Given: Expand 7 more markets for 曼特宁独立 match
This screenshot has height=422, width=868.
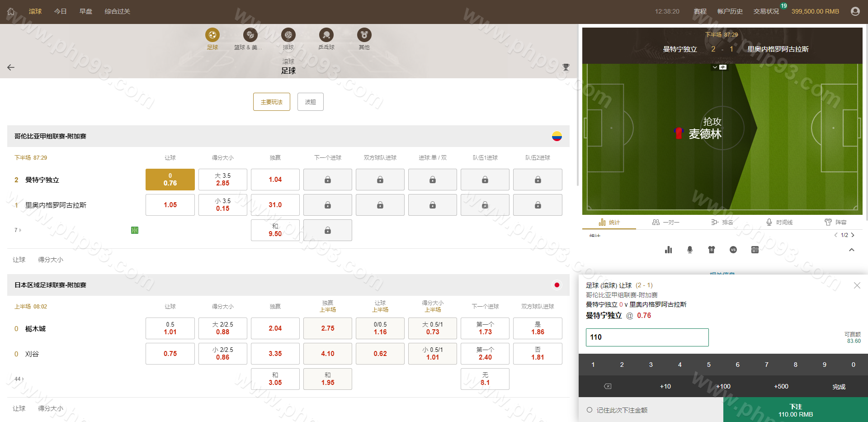Looking at the screenshot, I should pos(18,230).
